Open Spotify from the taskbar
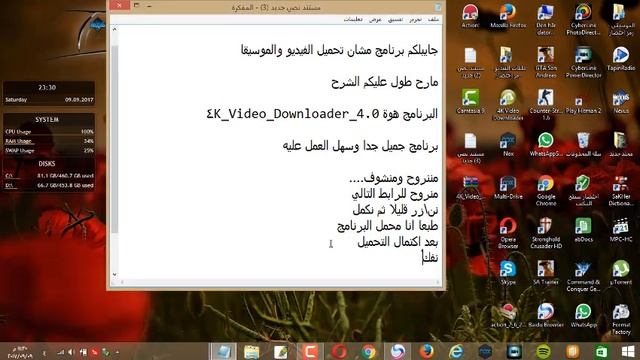Screen dimensions: 640x360 click(543, 351)
